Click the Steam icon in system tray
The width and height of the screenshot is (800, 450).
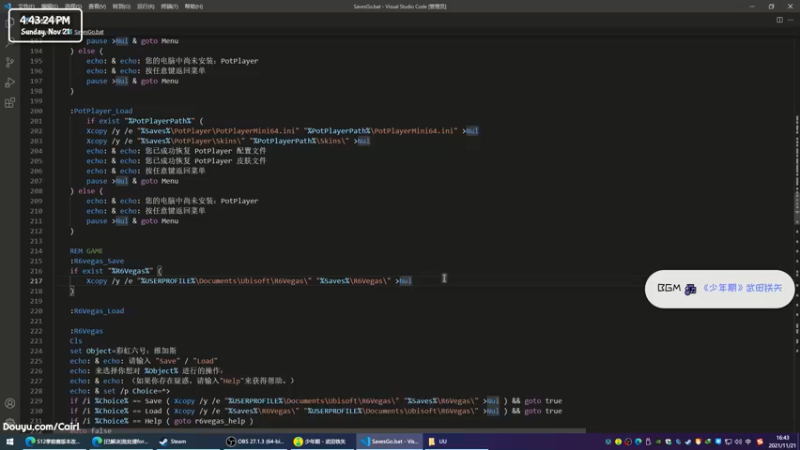(x=688, y=442)
